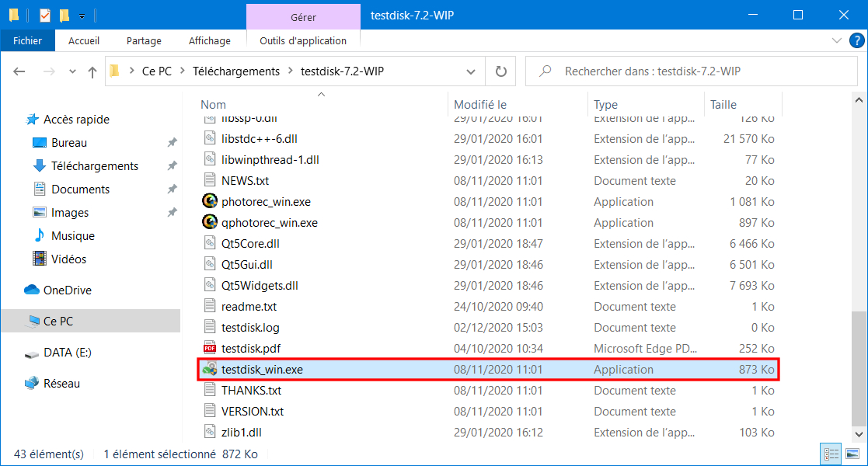Click the Properties quick access toolbar icon
Viewport: 868px width, 466px height.
point(45,16)
